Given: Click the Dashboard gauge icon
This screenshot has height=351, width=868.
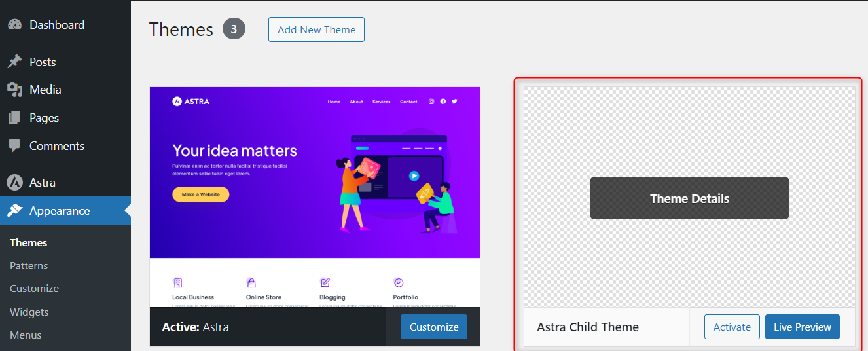Looking at the screenshot, I should click(x=14, y=25).
